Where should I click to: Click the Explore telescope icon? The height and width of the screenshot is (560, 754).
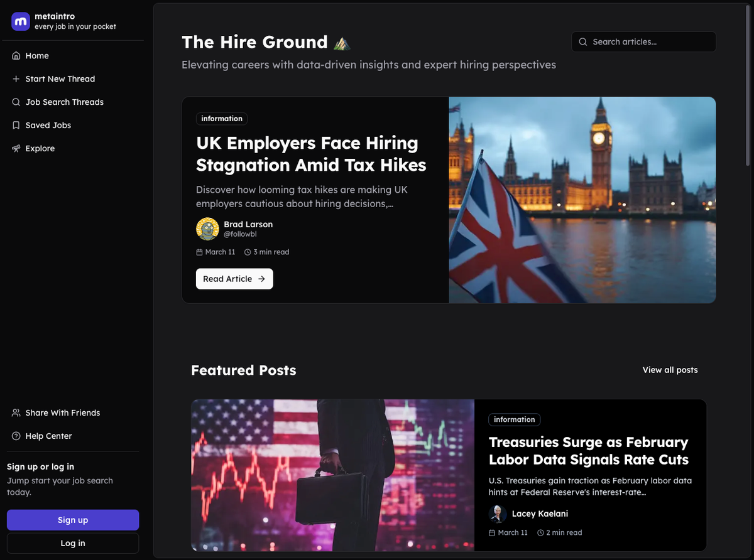(16, 149)
